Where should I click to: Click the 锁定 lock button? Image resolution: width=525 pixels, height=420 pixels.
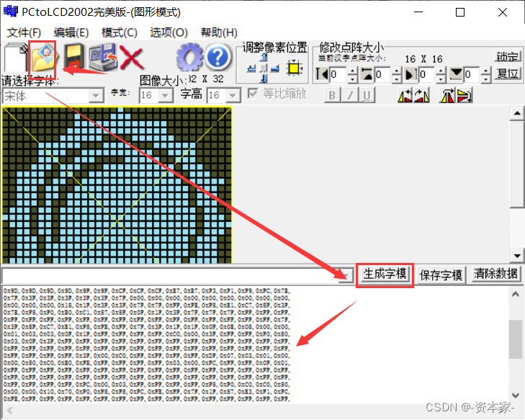pyautogui.click(x=508, y=57)
